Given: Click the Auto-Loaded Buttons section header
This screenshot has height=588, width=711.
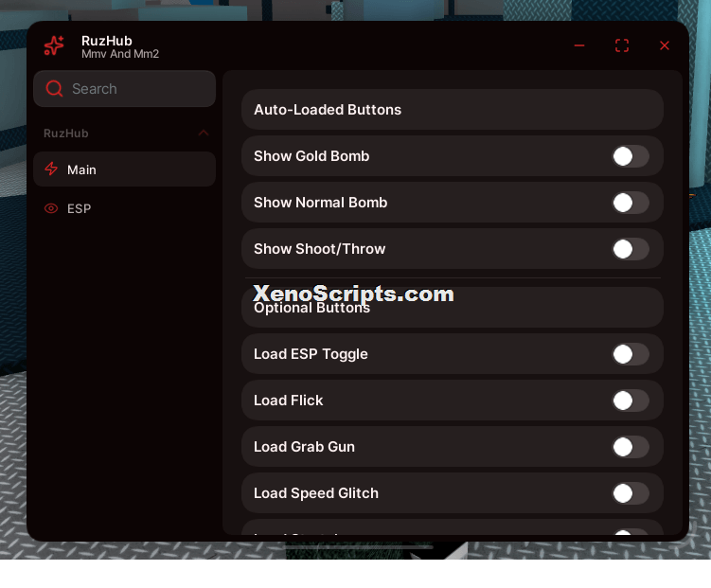Looking at the screenshot, I should 453,110.
